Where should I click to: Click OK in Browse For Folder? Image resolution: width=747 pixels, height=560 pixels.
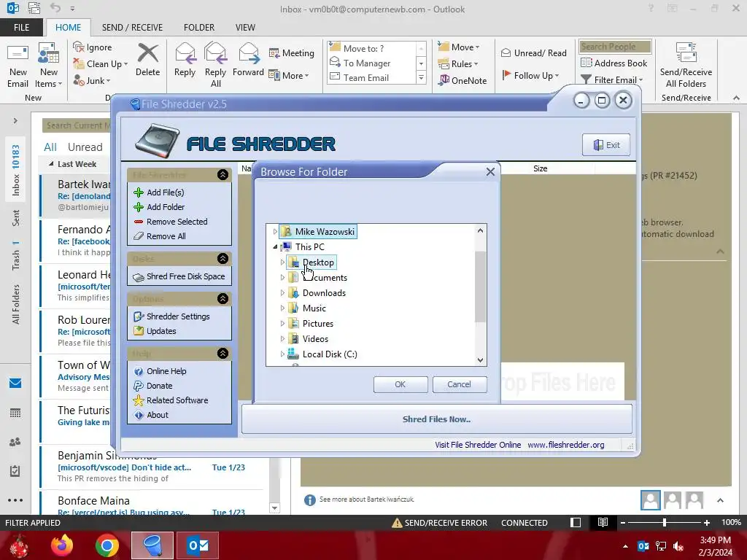(x=400, y=384)
